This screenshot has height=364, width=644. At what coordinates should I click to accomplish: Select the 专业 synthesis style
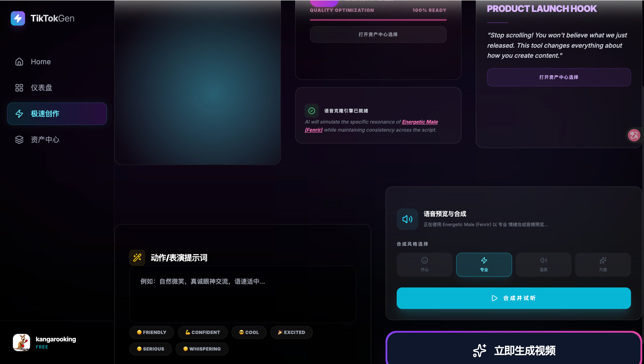[x=484, y=264]
